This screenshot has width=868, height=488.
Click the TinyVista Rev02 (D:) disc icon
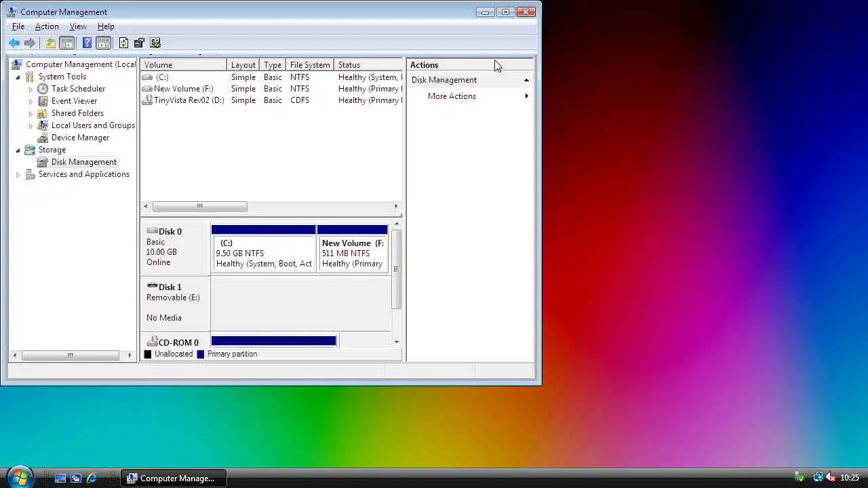point(147,100)
